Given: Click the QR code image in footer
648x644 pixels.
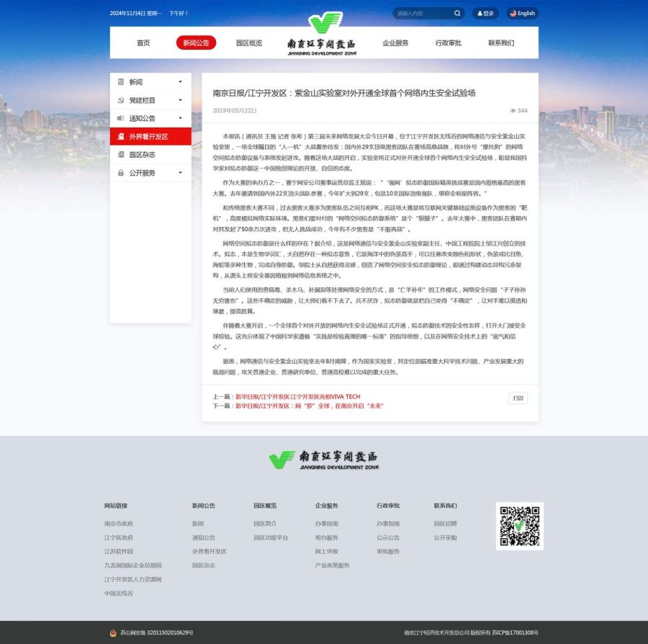Looking at the screenshot, I should click(519, 526).
